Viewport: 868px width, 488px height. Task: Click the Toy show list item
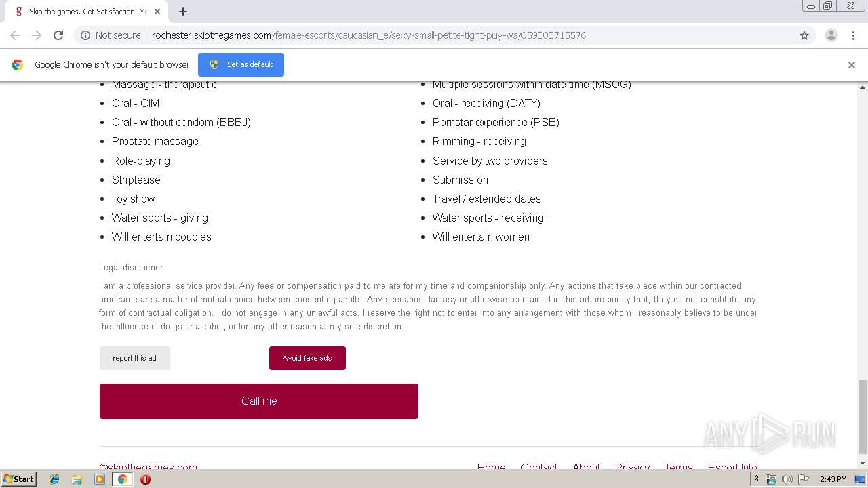pyautogui.click(x=134, y=199)
